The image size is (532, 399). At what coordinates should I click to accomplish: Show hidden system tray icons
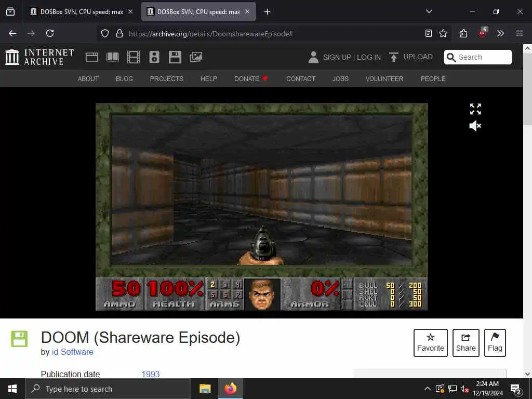[428, 389]
